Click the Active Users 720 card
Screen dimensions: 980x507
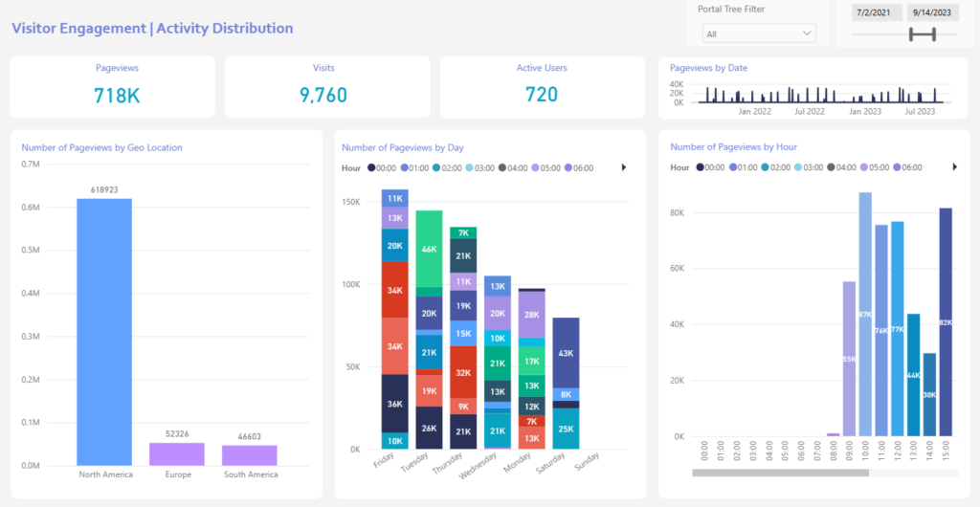542,86
